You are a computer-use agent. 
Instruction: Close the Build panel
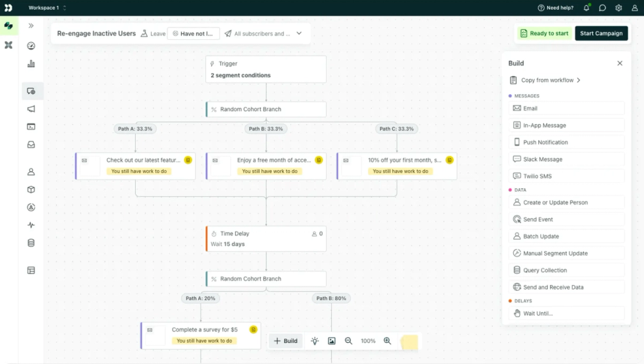620,63
